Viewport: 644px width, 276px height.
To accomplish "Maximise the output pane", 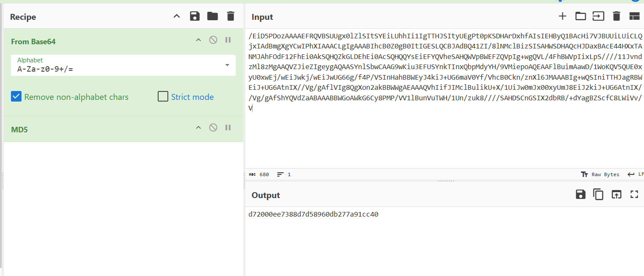I will pyautogui.click(x=634, y=194).
